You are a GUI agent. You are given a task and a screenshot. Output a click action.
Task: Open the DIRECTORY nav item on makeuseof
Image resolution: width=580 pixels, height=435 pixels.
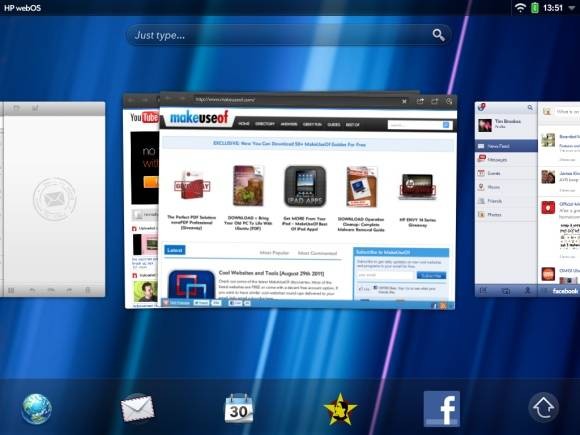coord(265,124)
